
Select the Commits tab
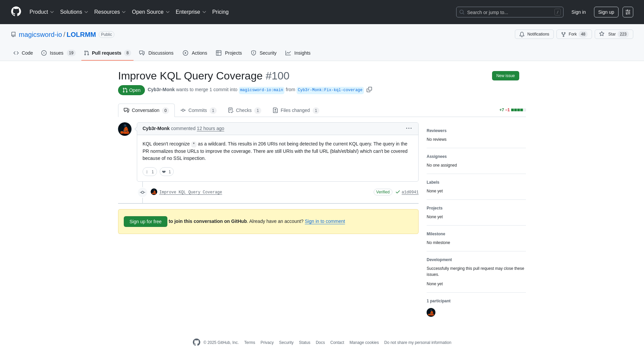pos(199,110)
